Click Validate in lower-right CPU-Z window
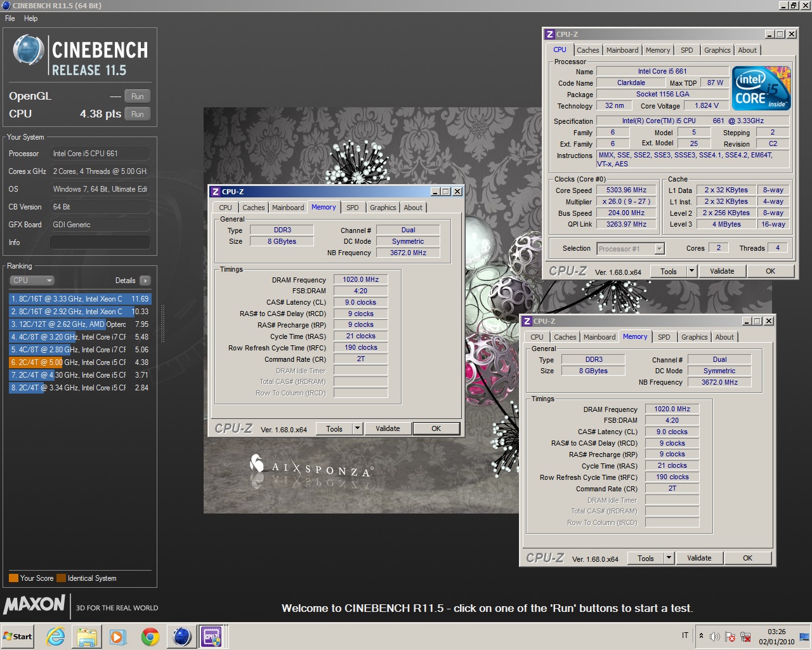 (699, 559)
